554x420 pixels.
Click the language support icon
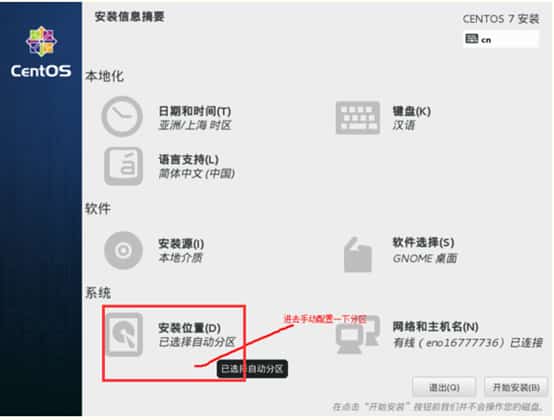[x=123, y=166]
